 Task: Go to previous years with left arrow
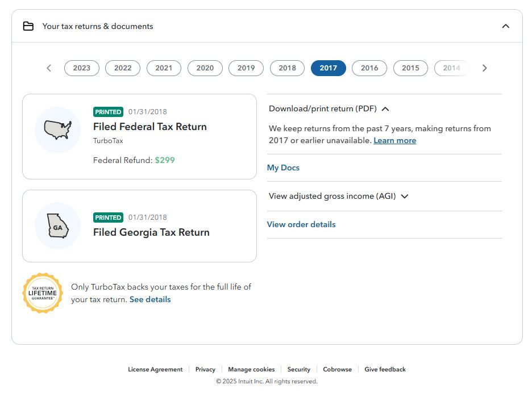(x=49, y=68)
